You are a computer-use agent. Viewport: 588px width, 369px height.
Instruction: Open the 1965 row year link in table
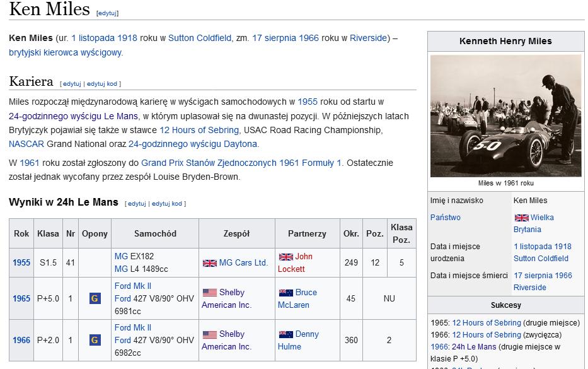pyautogui.click(x=21, y=298)
